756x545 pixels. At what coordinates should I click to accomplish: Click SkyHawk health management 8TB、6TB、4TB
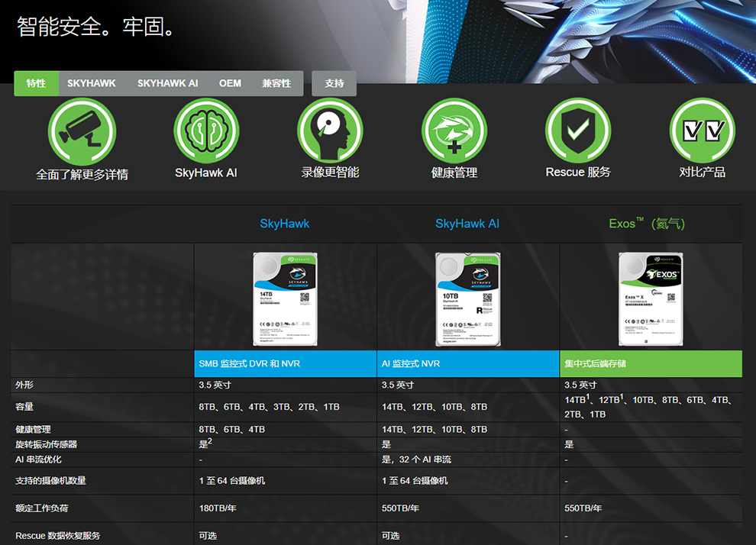(232, 429)
